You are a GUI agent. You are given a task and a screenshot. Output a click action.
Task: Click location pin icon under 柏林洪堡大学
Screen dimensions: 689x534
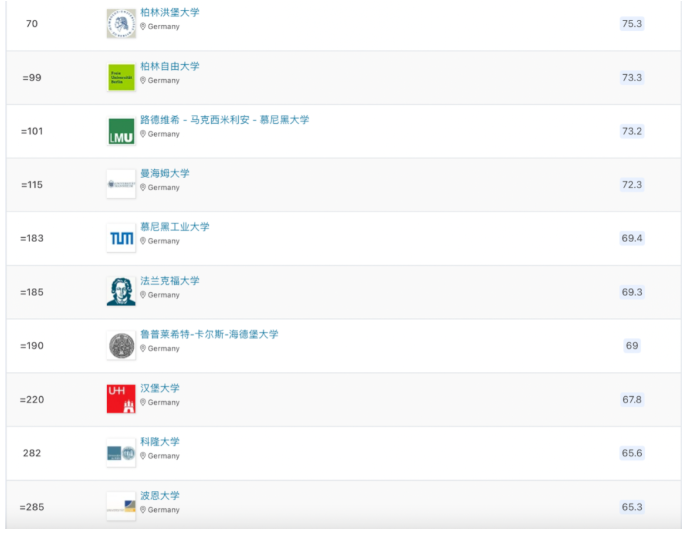point(143,27)
